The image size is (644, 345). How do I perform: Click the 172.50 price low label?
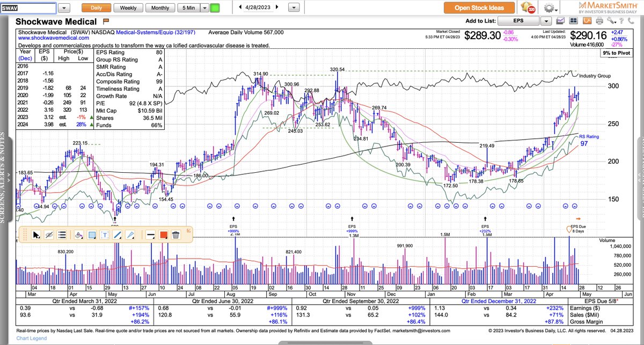pos(450,185)
